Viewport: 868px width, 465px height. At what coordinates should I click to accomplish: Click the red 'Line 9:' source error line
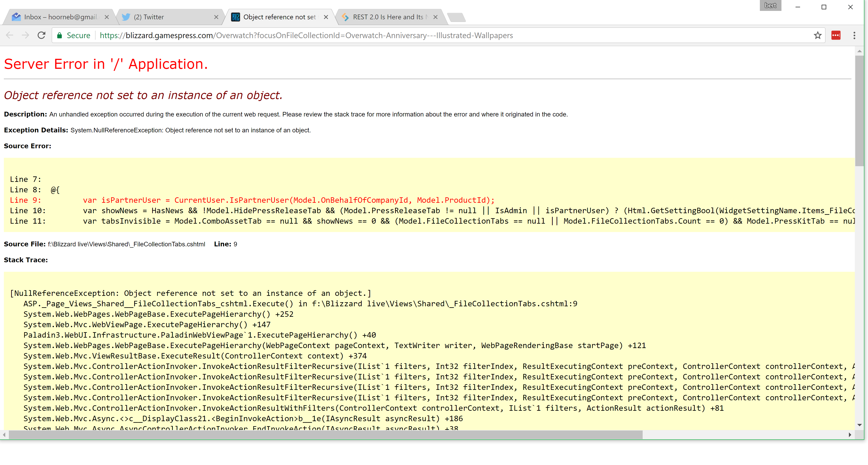coord(252,200)
